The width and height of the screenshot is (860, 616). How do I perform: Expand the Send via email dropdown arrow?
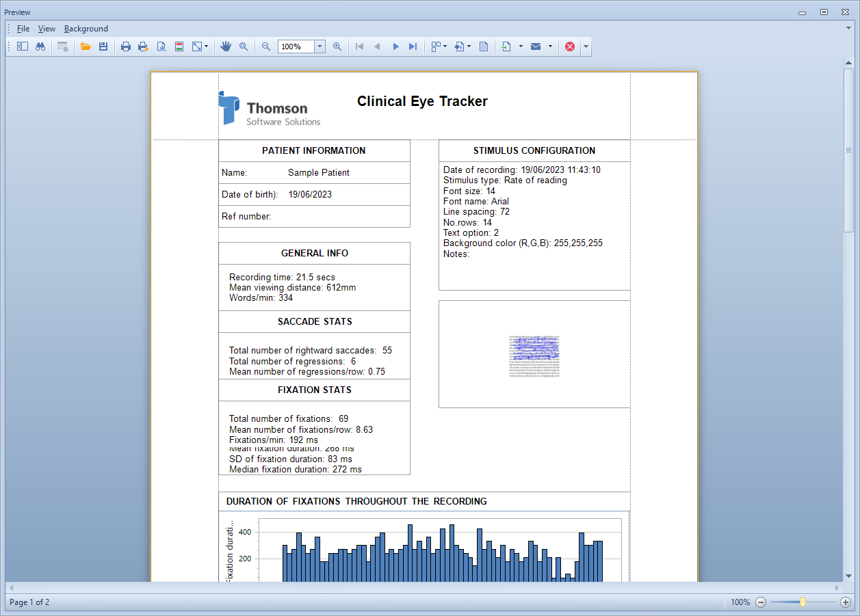coord(550,46)
